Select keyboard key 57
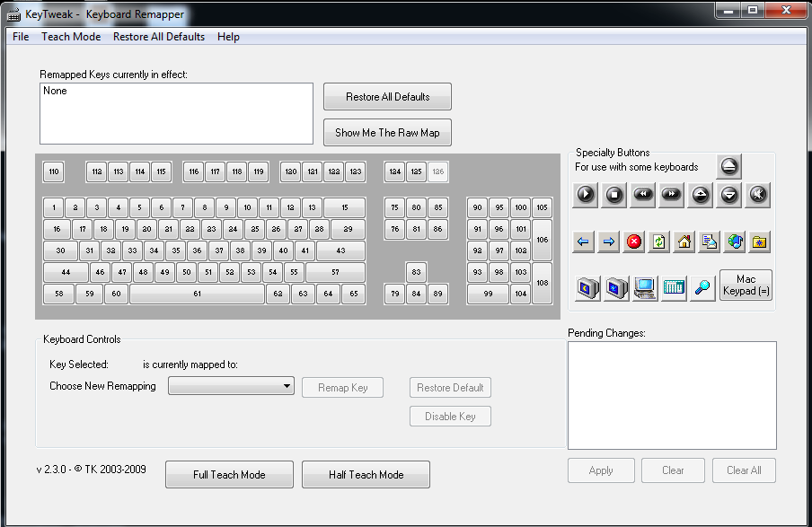Screen dimensions: 812x527 [x=336, y=272]
